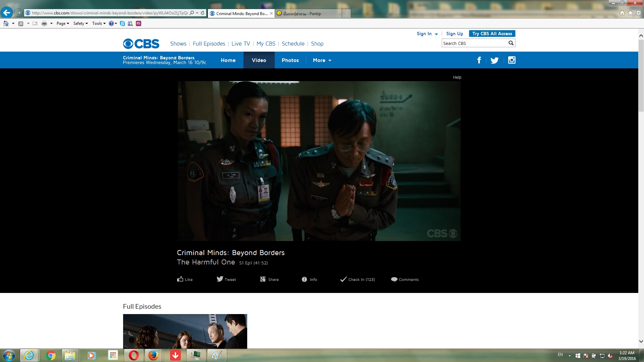Expand the feeds dropdown arrow
Image resolution: width=644 pixels, height=362 pixels.
(28, 23)
